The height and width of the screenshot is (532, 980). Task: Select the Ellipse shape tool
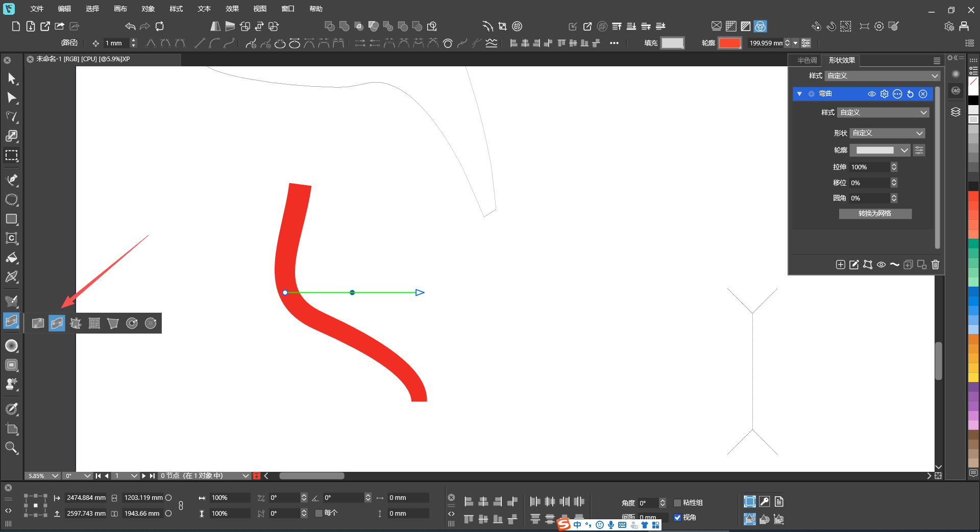click(x=11, y=199)
